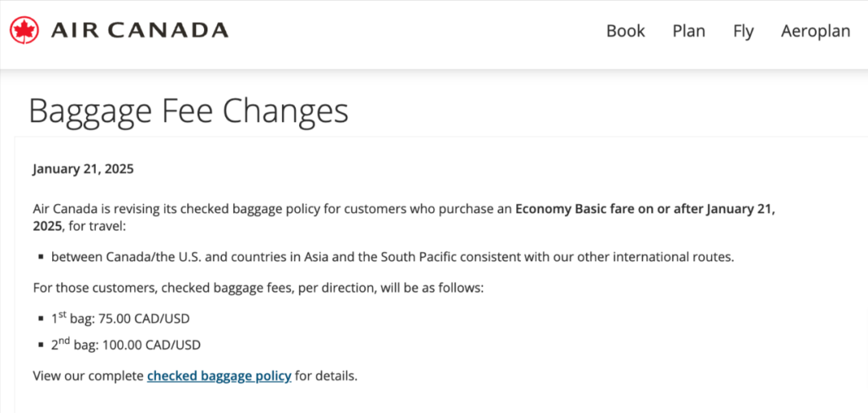Screen dimensions: 868x413
Task: Open the Fly menu
Action: point(743,31)
